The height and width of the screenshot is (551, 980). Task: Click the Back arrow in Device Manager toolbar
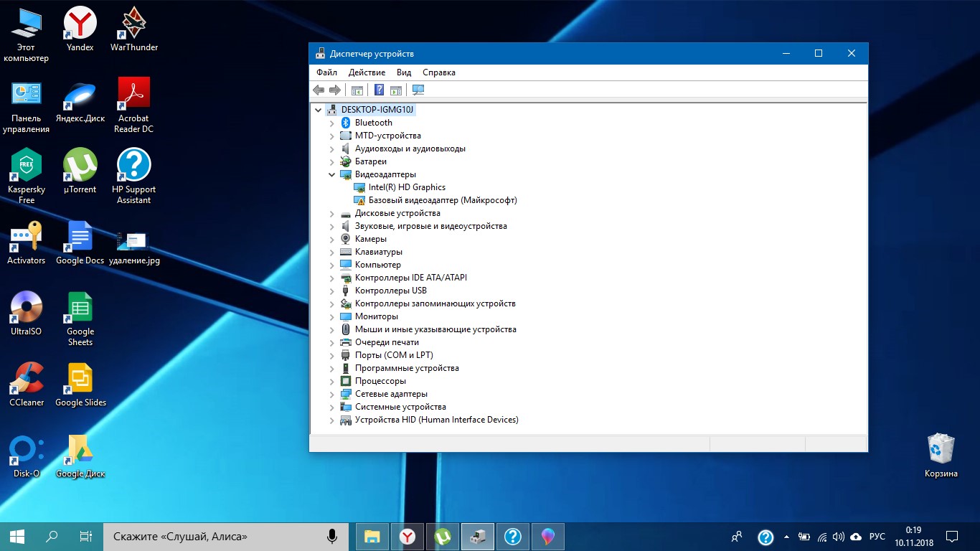(319, 90)
